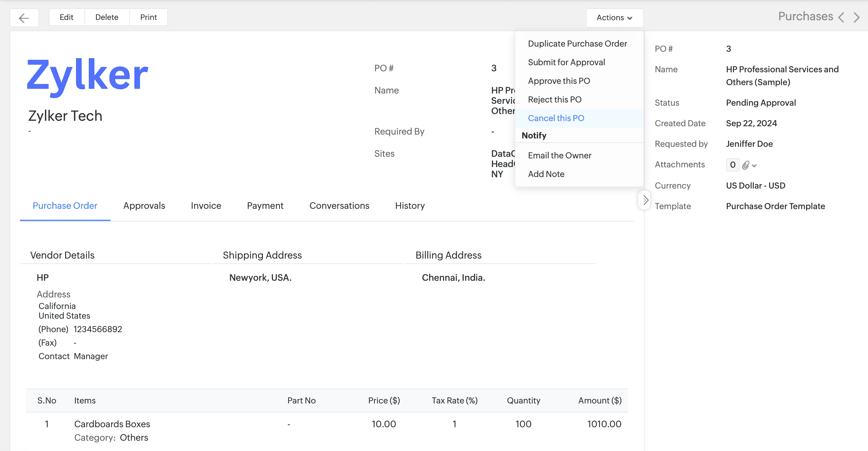Image resolution: width=868 pixels, height=451 pixels.
Task: Click the attachments paperclip icon
Action: (x=746, y=165)
